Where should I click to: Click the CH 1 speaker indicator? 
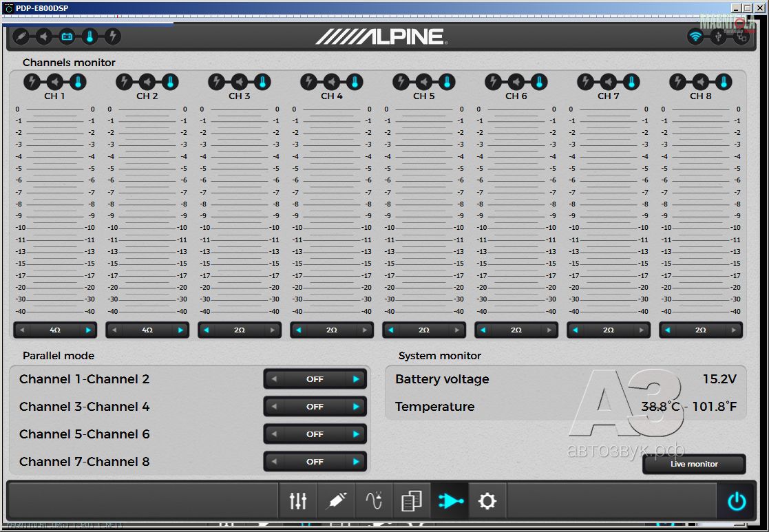(55, 82)
